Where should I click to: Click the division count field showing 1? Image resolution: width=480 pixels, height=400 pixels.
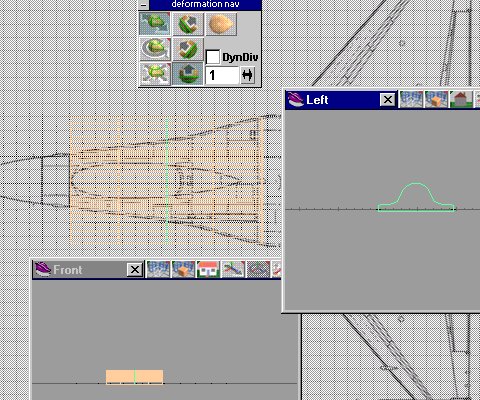tap(222, 75)
